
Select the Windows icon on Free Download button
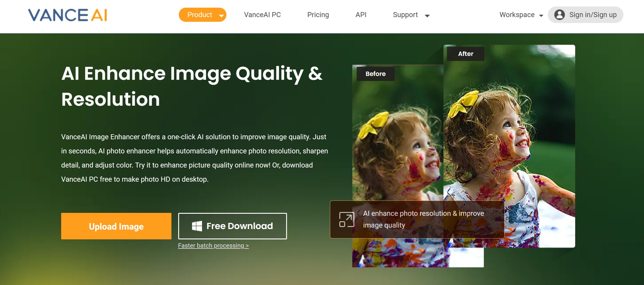click(196, 226)
